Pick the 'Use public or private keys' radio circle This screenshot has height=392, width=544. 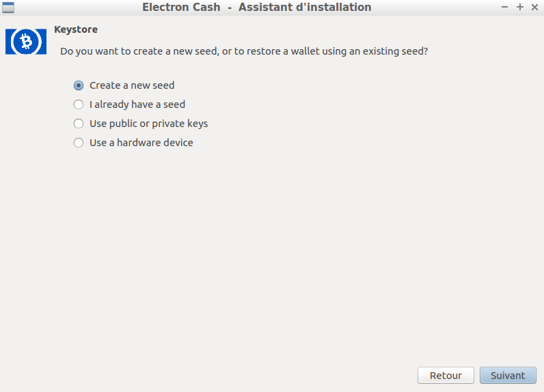coord(79,124)
